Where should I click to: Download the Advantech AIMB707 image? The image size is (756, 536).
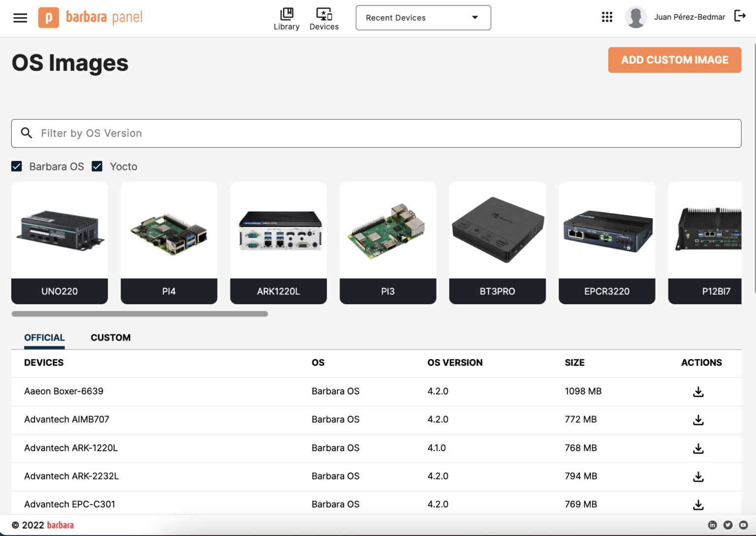point(698,420)
